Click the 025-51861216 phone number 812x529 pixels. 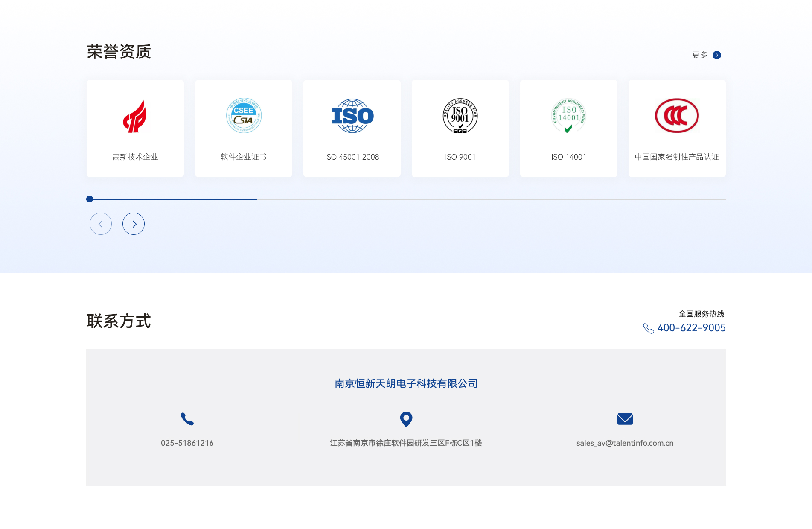[x=187, y=443]
